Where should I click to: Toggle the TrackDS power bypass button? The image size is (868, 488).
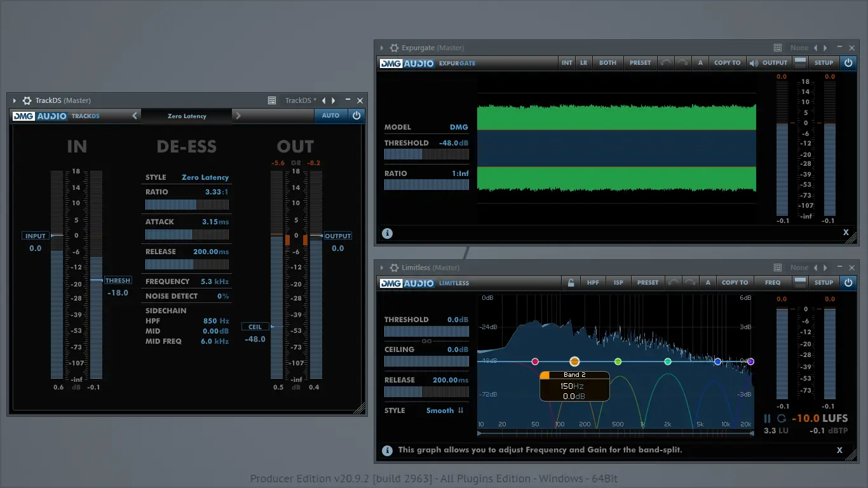(356, 116)
